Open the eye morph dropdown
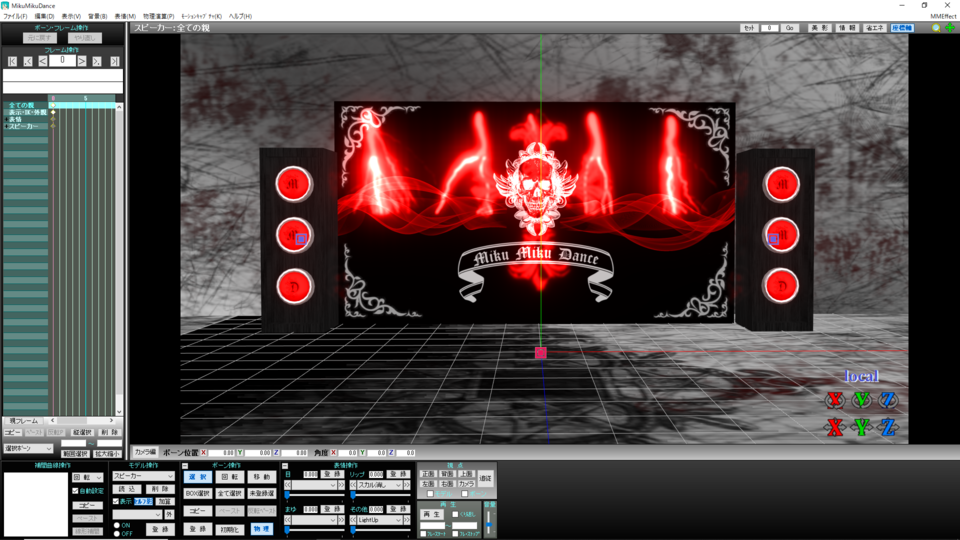 315,485
